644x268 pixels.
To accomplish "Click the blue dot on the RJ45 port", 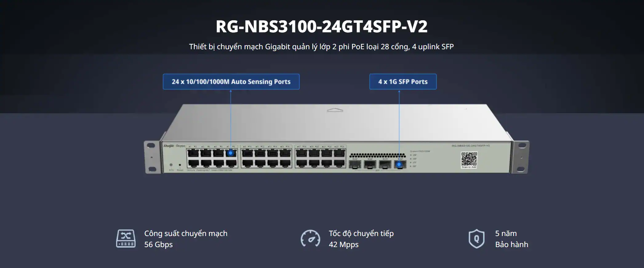I will (x=231, y=153).
